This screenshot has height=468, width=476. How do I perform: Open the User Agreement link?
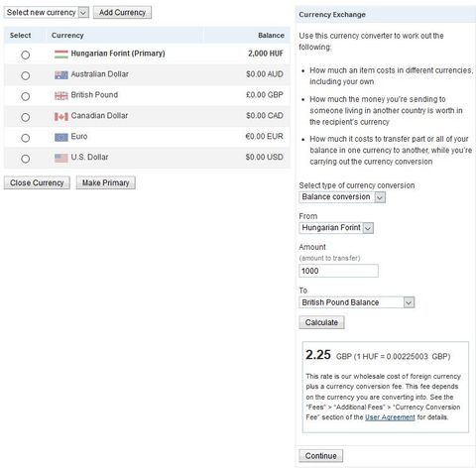pos(390,417)
